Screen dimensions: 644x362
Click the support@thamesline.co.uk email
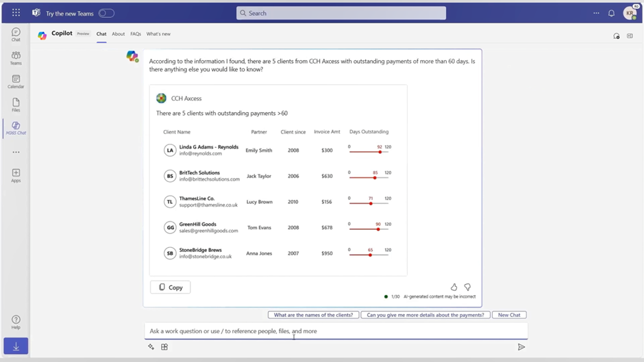(208, 205)
